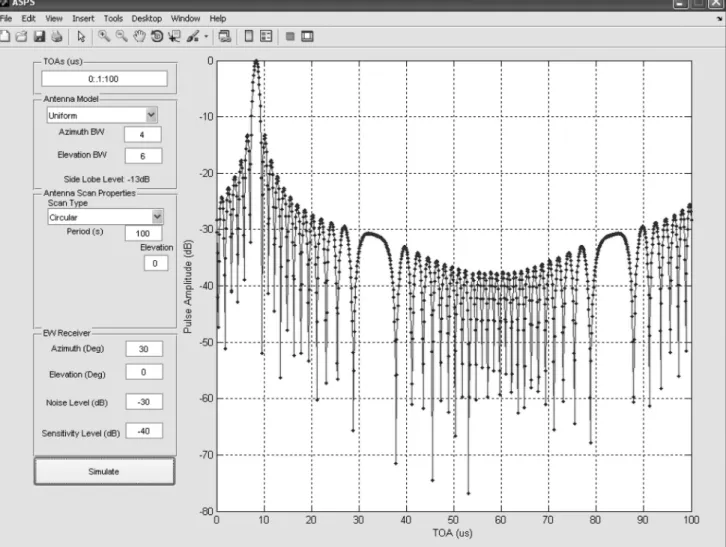Click the Noise Level (dB) field
The image size is (726, 547).
pyautogui.click(x=144, y=402)
